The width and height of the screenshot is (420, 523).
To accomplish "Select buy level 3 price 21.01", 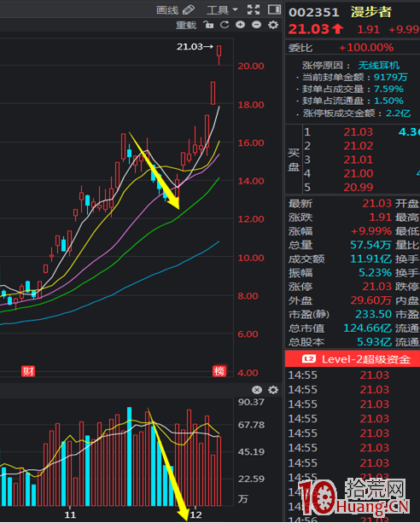I will click(x=359, y=160).
